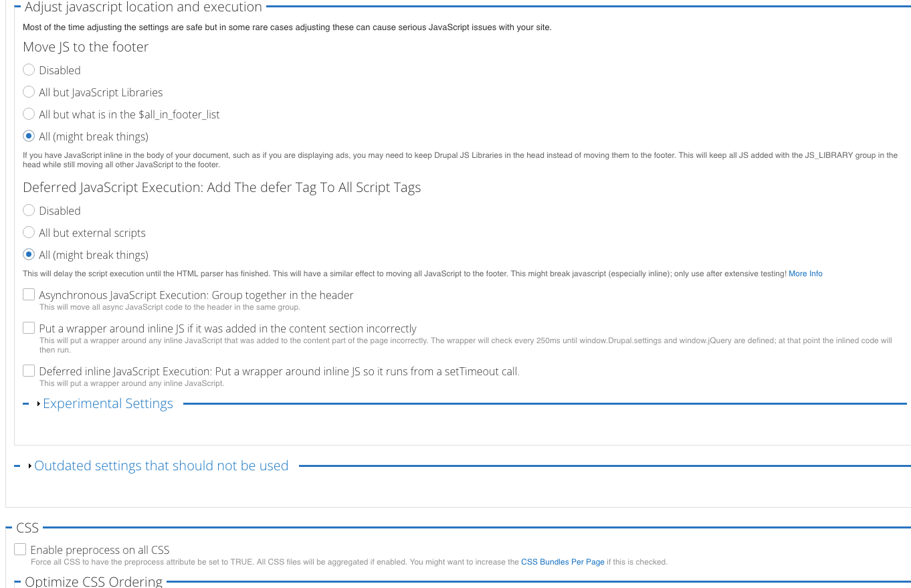Click the Outdated settings disclosure triangle arrow
The image size is (911, 588).
tap(30, 466)
